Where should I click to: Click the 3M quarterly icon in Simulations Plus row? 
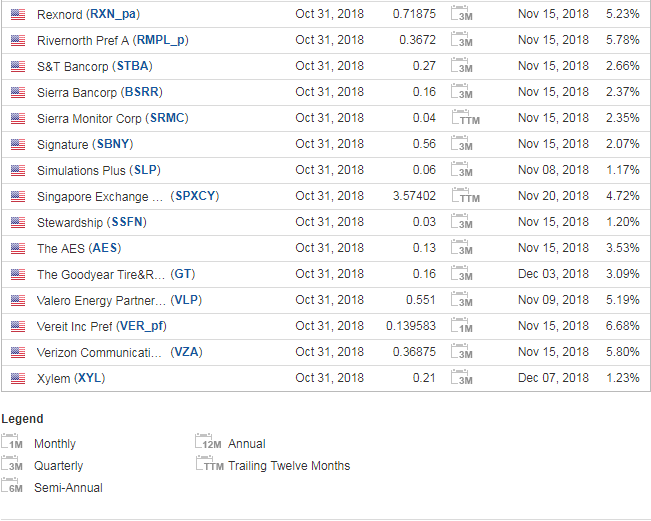[x=462, y=169]
